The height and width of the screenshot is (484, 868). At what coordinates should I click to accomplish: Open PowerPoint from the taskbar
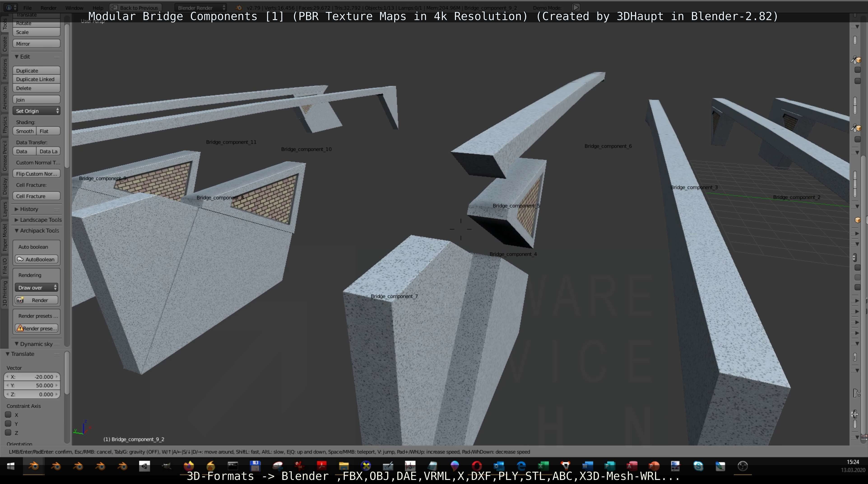point(654,466)
